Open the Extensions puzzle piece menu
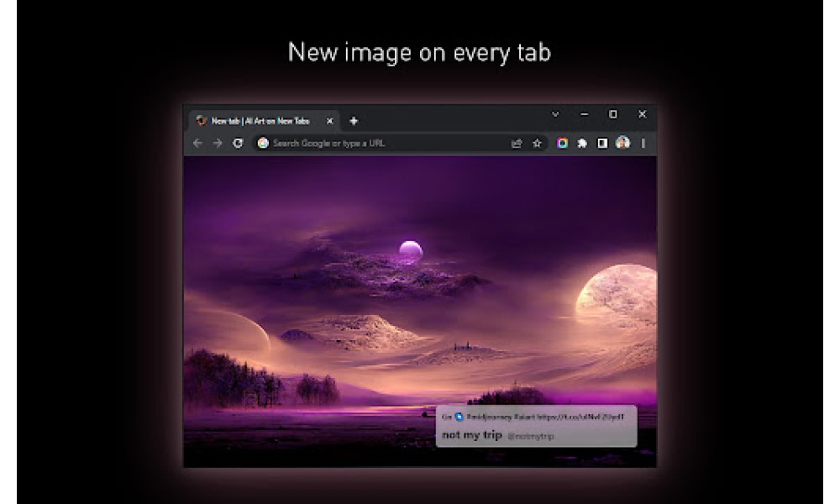The image size is (840, 504). click(582, 143)
